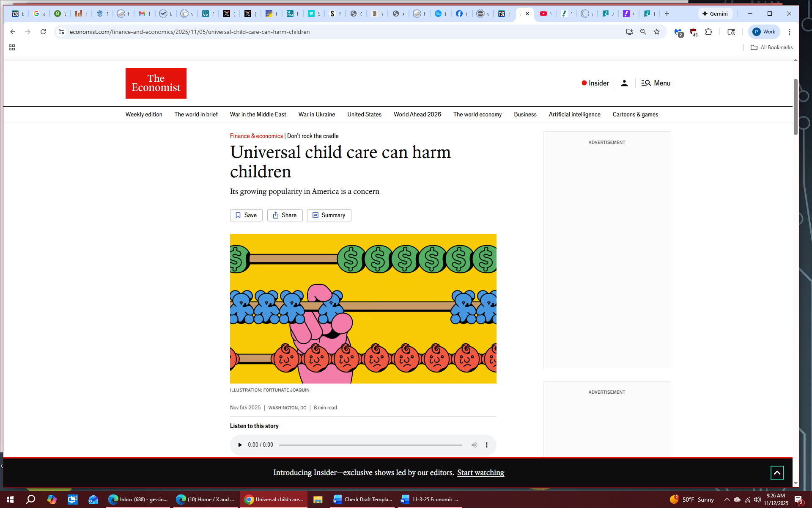Open Artificial intelligence nav item
The height and width of the screenshot is (508, 812).
(x=574, y=114)
